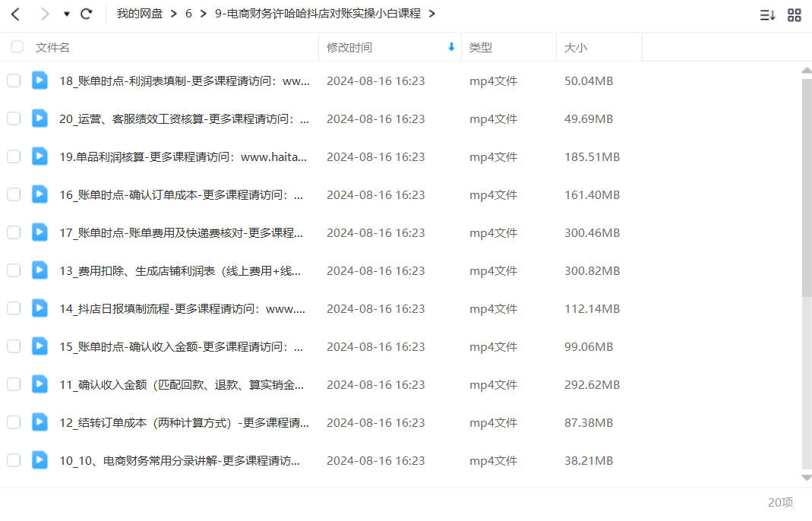Select file name 16_账单时点-确认订单成本
This screenshot has height=521, width=812.
click(x=182, y=194)
